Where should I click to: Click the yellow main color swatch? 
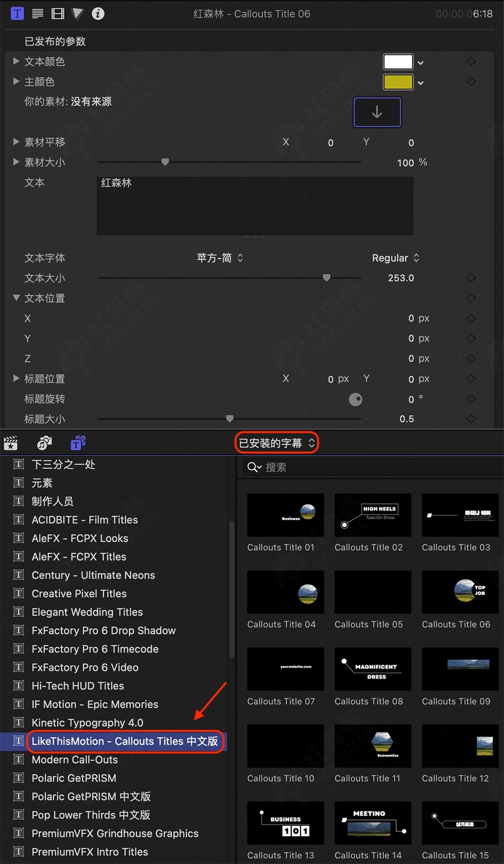[398, 82]
